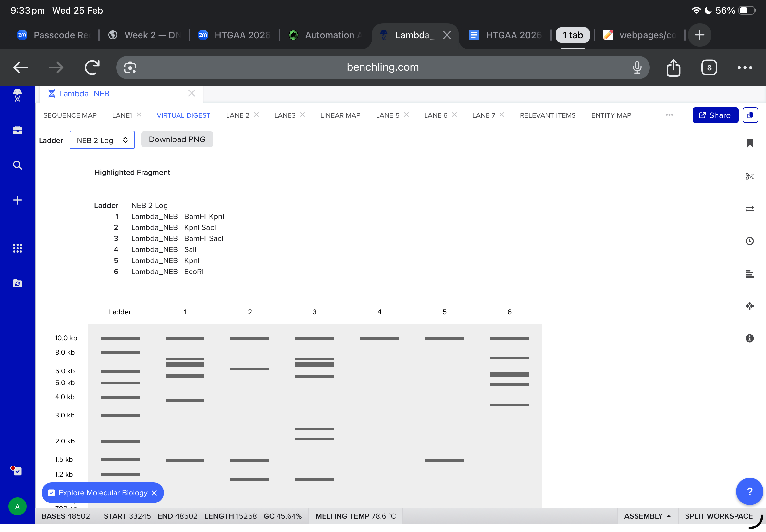Click SPLIT WORKSPACE in status bar
The height and width of the screenshot is (532, 766).
[719, 516]
